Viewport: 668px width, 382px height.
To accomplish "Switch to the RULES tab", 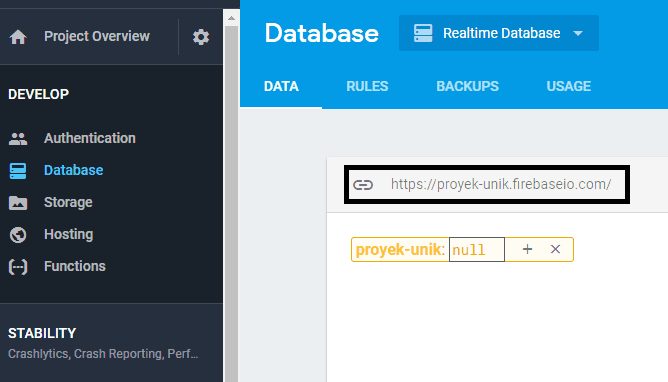I will coord(367,86).
